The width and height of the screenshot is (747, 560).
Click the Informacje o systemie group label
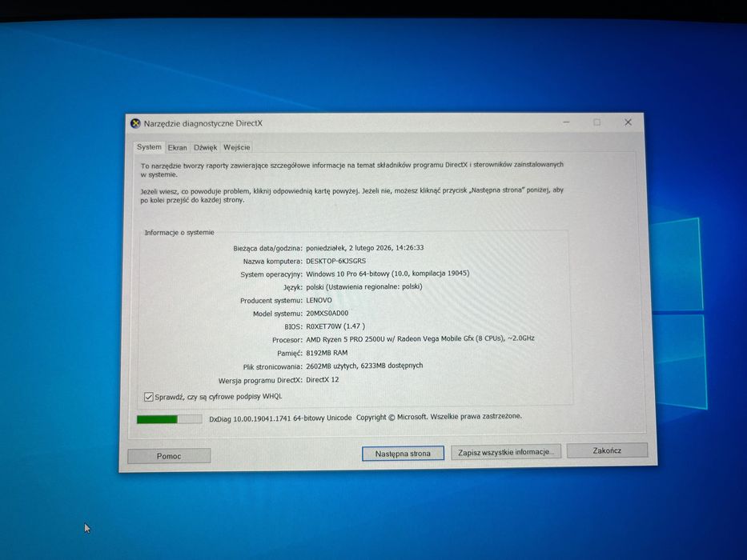[179, 232]
